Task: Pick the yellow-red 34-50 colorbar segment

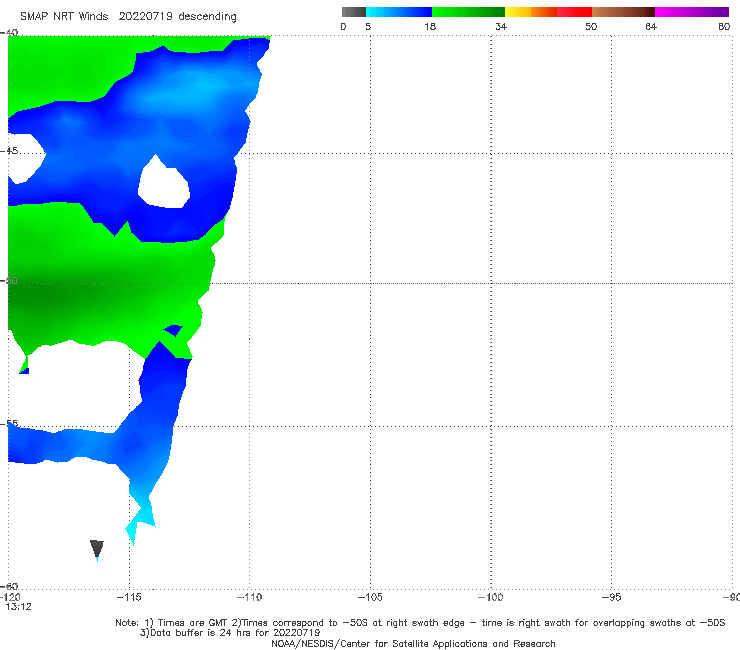Action: pyautogui.click(x=548, y=12)
